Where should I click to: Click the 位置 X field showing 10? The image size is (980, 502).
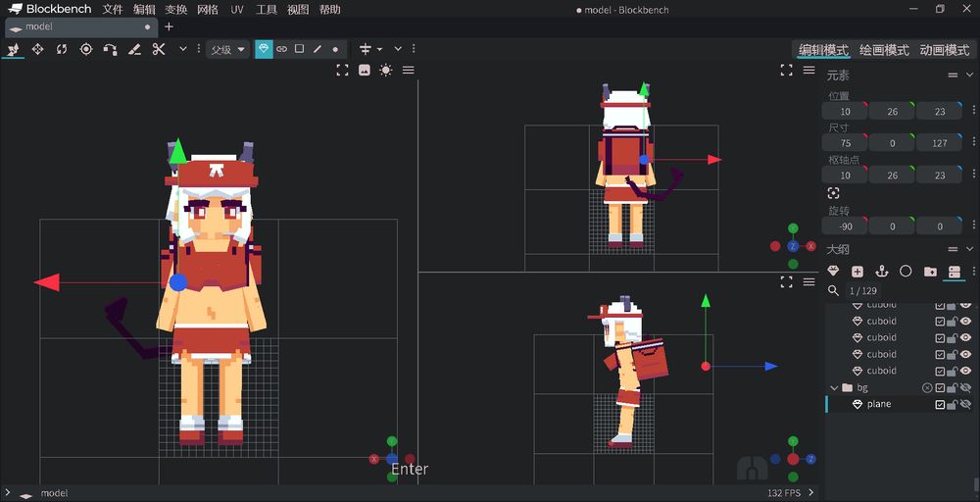coord(845,111)
